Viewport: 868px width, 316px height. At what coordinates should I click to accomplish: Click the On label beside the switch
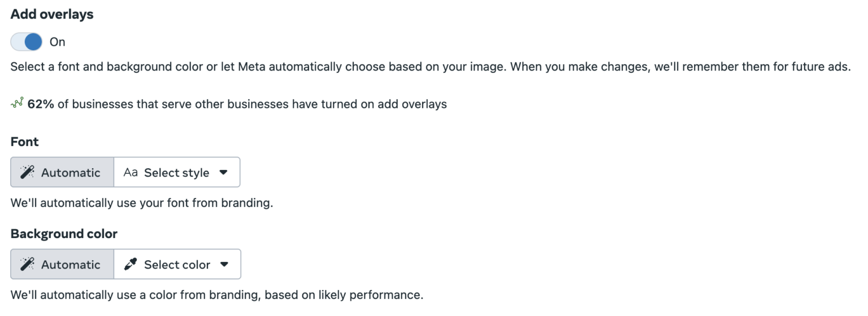[58, 42]
